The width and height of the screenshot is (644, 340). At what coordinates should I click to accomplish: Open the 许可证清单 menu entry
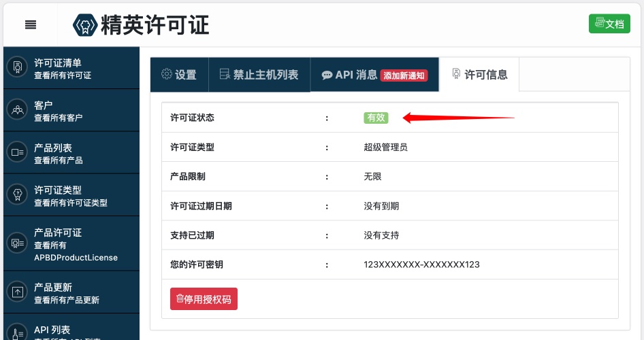pos(71,68)
